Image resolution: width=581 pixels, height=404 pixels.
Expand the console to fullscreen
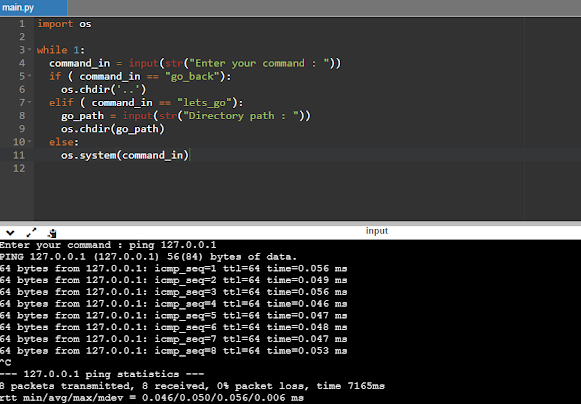[31, 233]
